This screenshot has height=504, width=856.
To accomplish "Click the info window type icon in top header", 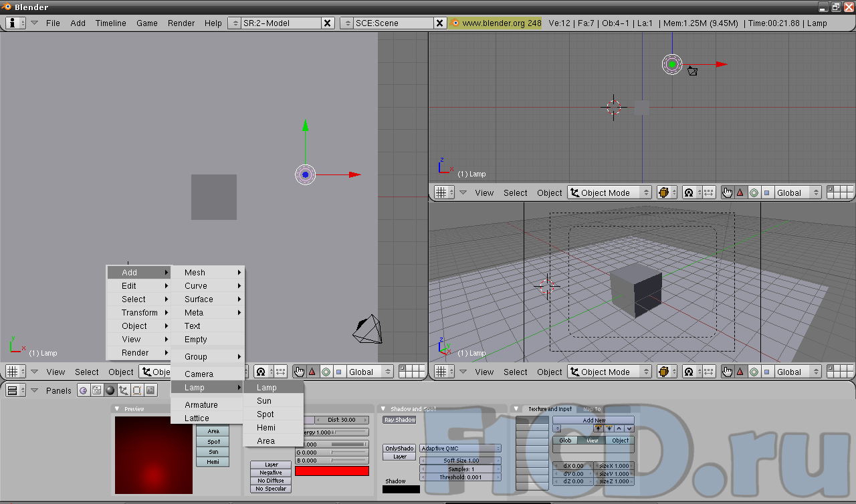I will [15, 23].
